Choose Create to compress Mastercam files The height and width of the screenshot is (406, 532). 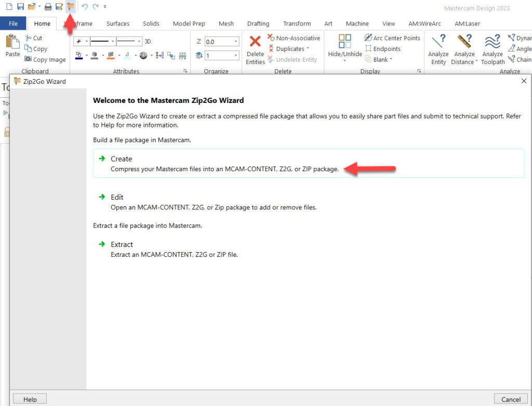pos(309,163)
